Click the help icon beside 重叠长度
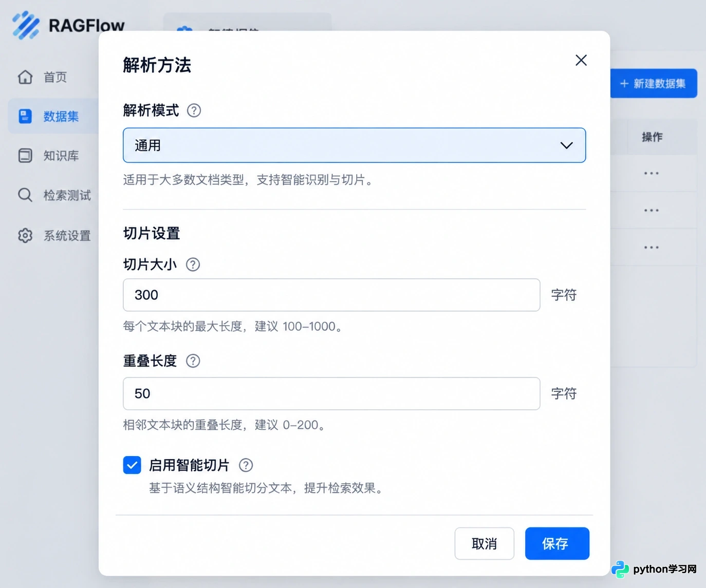 tap(193, 361)
